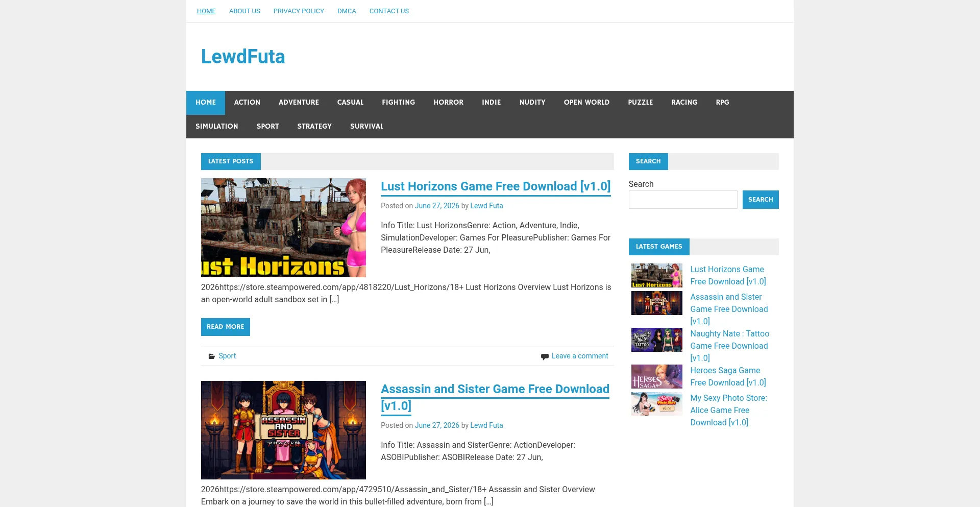Open the Home link in top bar
Screen dimensions: 980x507
(x=206, y=11)
